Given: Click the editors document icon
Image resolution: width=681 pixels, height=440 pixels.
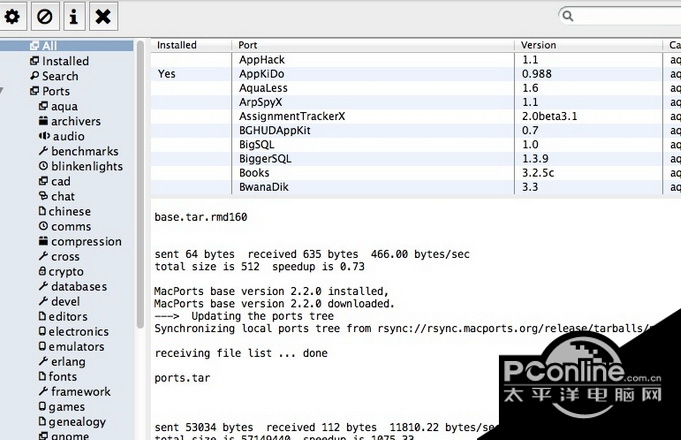Looking at the screenshot, I should pos(42,316).
